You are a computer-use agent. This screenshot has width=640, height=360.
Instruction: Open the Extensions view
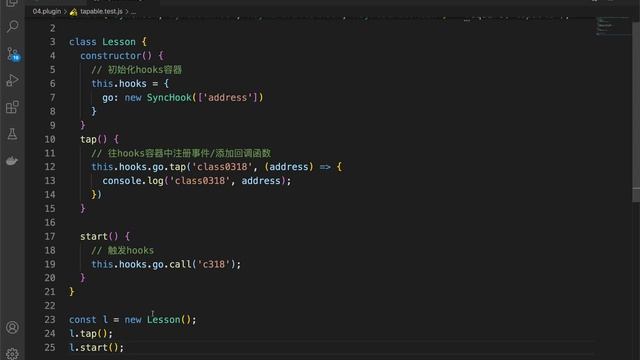click(12, 107)
